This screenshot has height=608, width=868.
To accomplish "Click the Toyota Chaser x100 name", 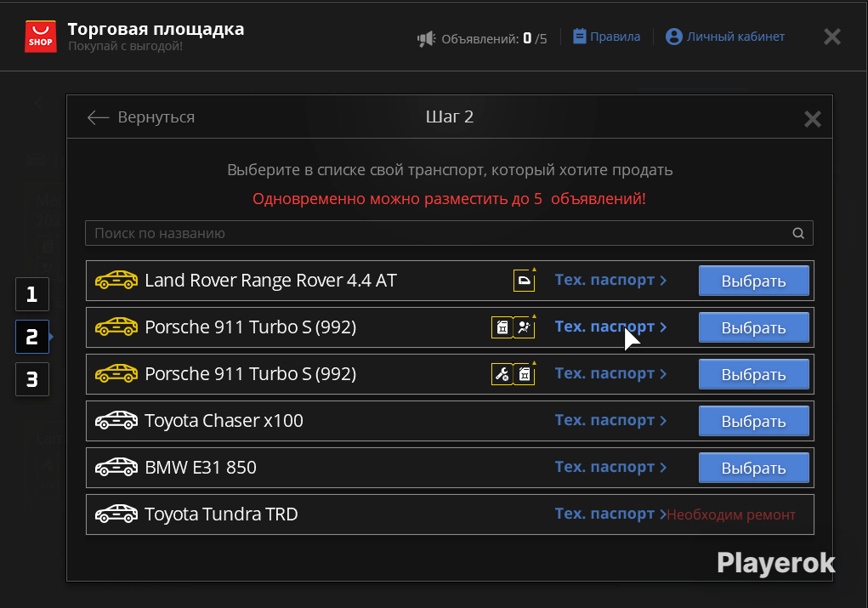I will click(224, 421).
